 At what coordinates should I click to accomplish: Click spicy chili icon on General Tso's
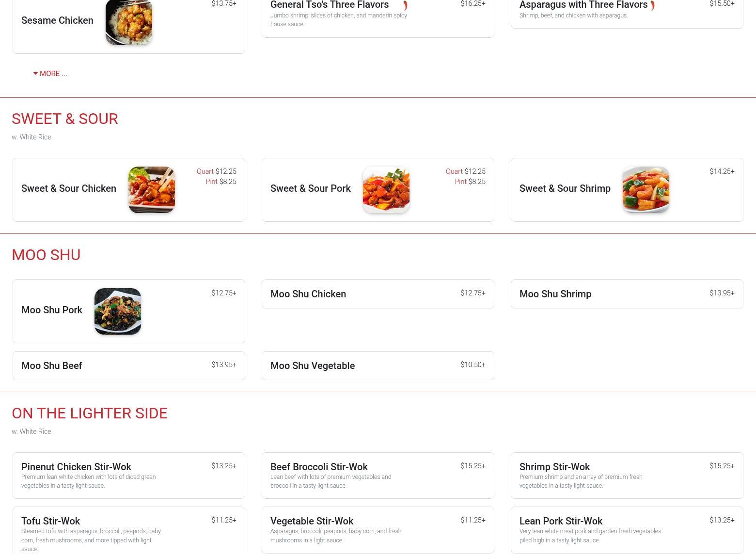coord(405,5)
